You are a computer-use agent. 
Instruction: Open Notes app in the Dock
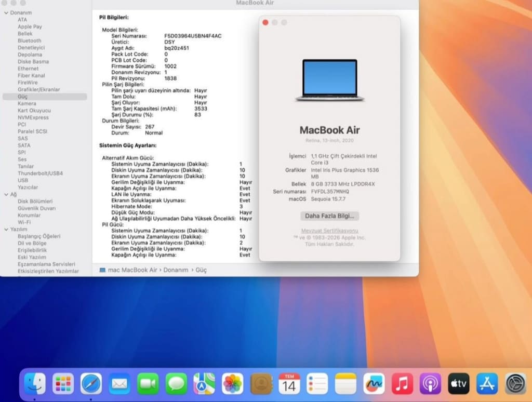[345, 384]
